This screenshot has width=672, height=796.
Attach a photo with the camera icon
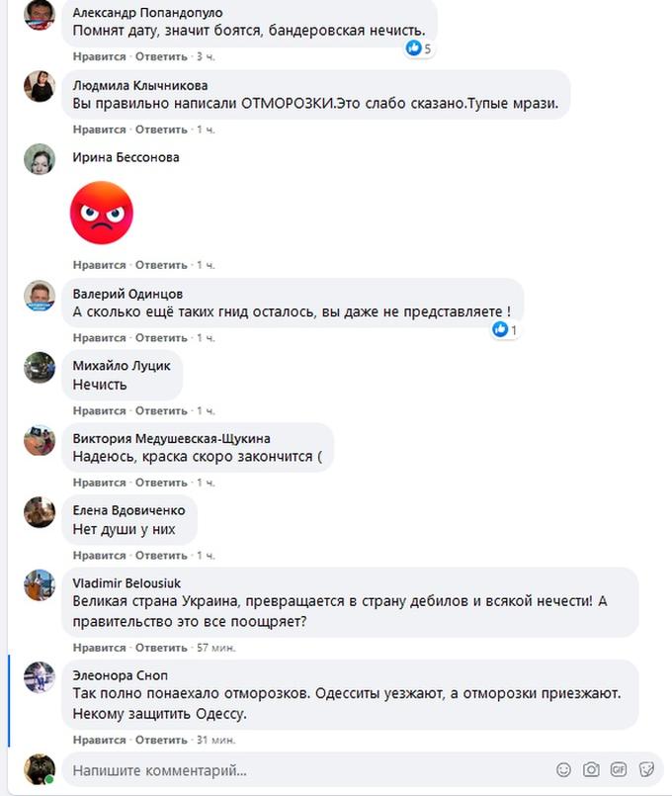[591, 769]
